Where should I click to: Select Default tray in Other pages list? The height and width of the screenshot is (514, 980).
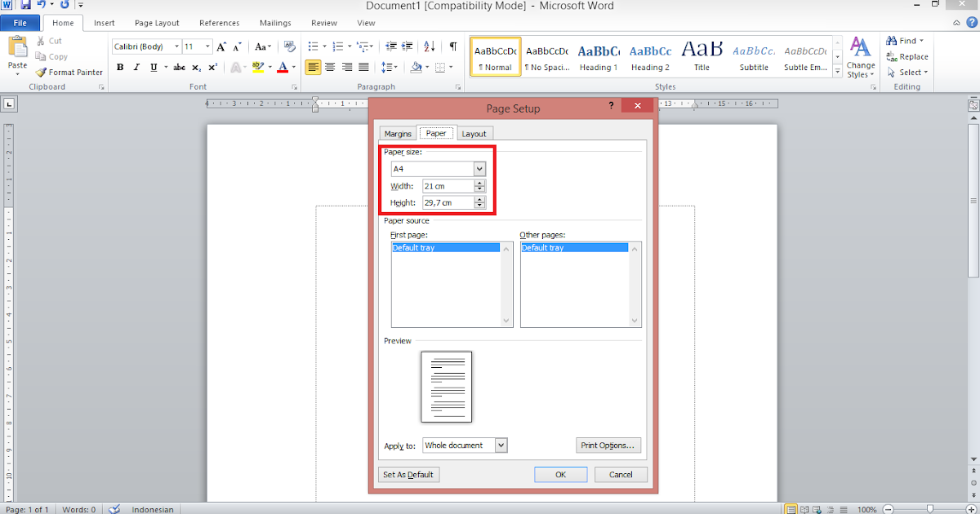coord(575,247)
